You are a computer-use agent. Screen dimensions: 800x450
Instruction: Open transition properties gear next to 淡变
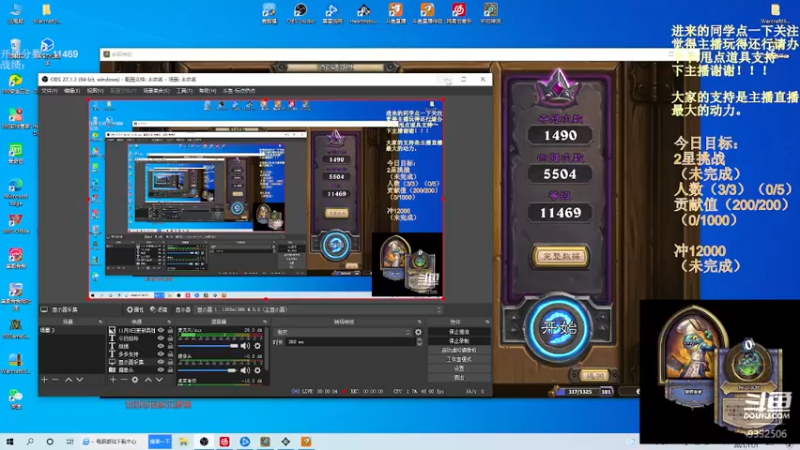(x=418, y=332)
